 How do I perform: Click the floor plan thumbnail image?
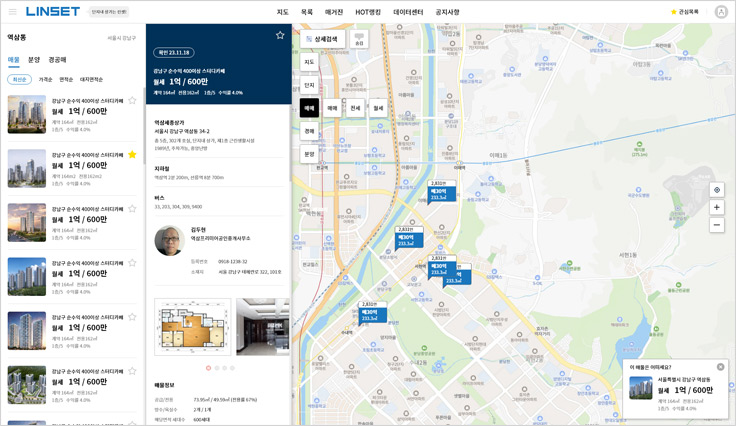point(194,326)
